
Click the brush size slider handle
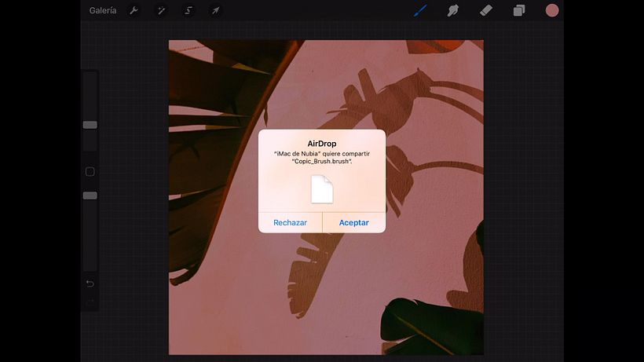pos(90,125)
